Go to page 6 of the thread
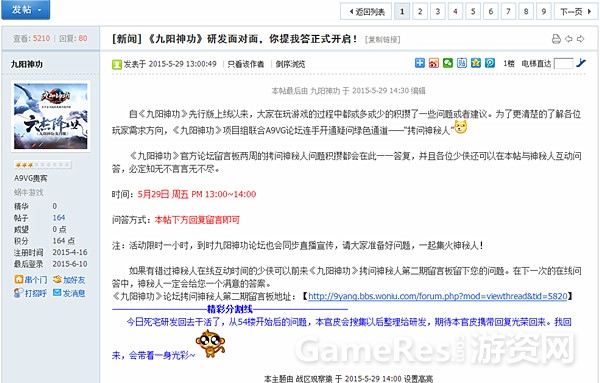The width and height of the screenshot is (600, 383). click(x=491, y=11)
